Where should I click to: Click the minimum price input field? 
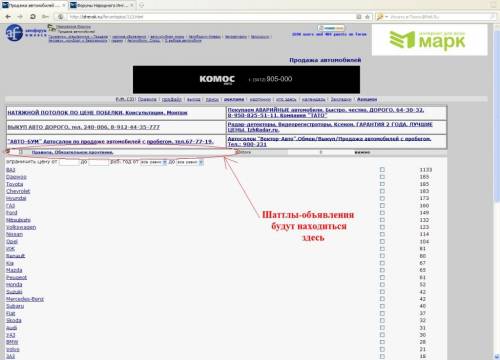pyautogui.click(x=69, y=162)
